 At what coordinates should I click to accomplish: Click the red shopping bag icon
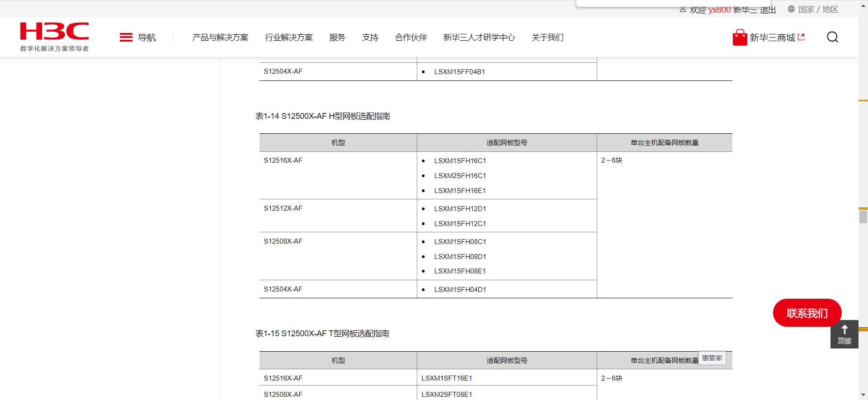[x=740, y=38]
